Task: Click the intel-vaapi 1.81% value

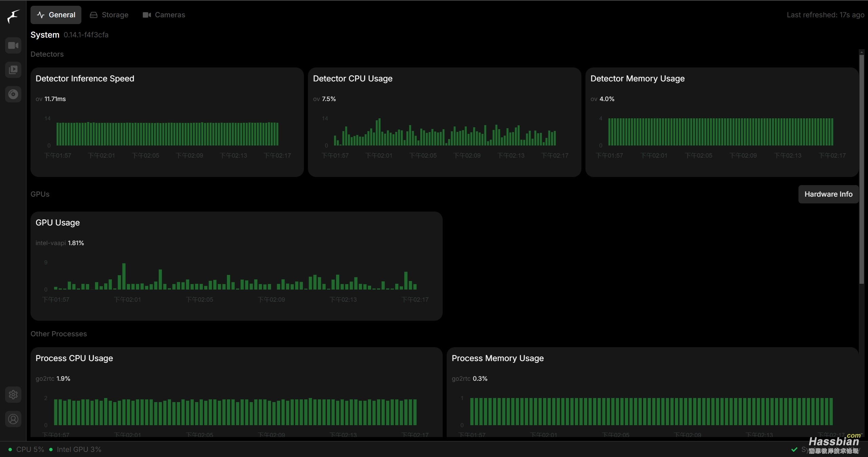Action: pyautogui.click(x=60, y=243)
